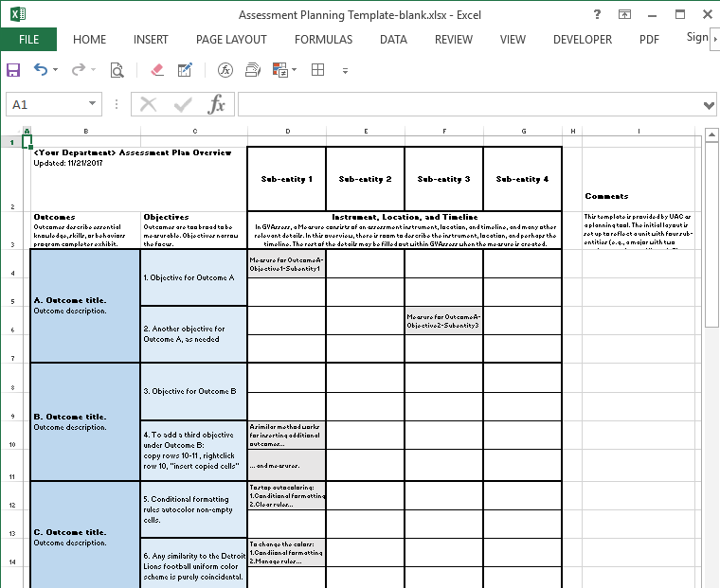
Task: Expand the formula bar with chevron
Action: (709, 105)
